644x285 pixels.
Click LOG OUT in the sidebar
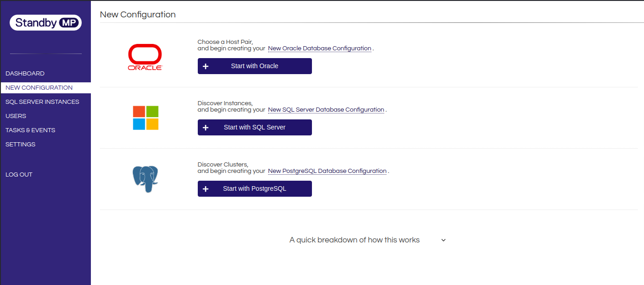tap(19, 174)
